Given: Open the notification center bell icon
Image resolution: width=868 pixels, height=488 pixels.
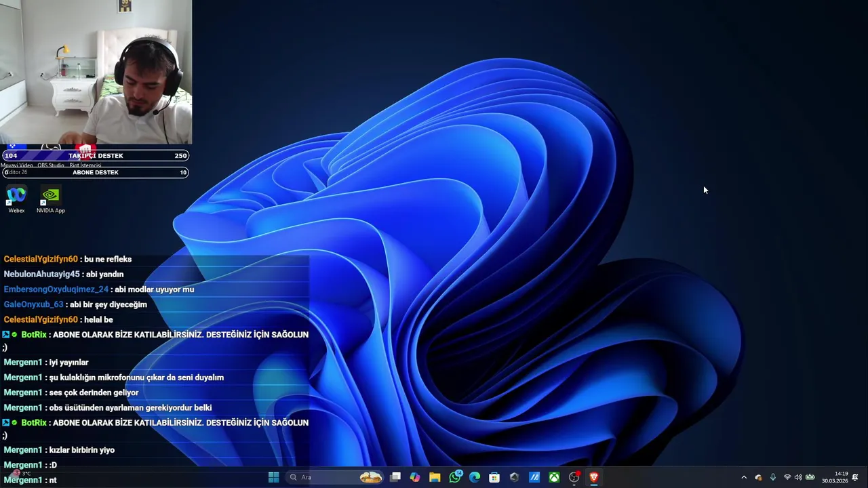Looking at the screenshot, I should (x=855, y=477).
